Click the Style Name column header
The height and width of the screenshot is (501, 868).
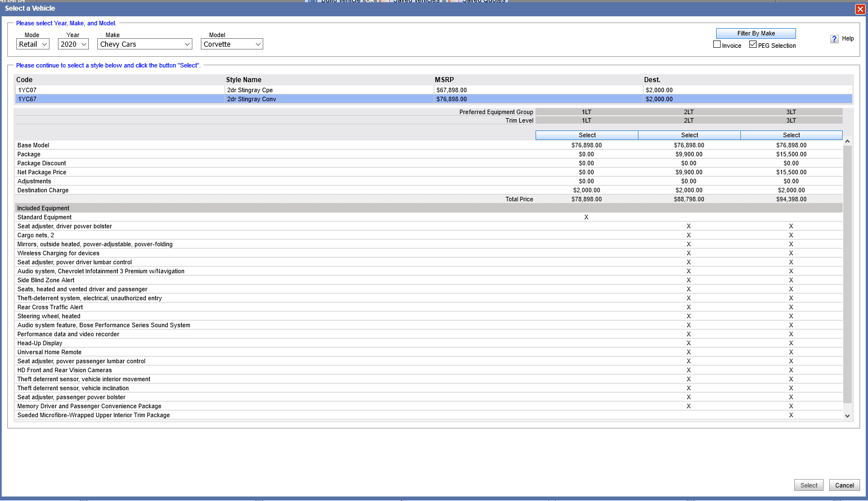pos(244,80)
